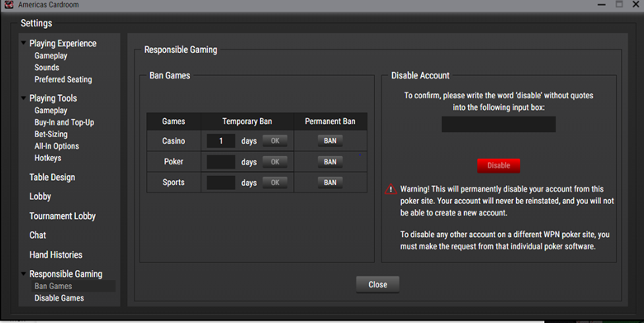Click the Ban Games section title
644x323 pixels.
point(169,76)
